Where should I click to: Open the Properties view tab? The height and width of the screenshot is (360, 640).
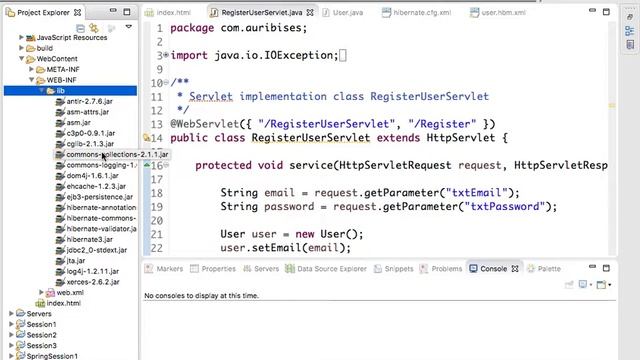(x=213, y=269)
